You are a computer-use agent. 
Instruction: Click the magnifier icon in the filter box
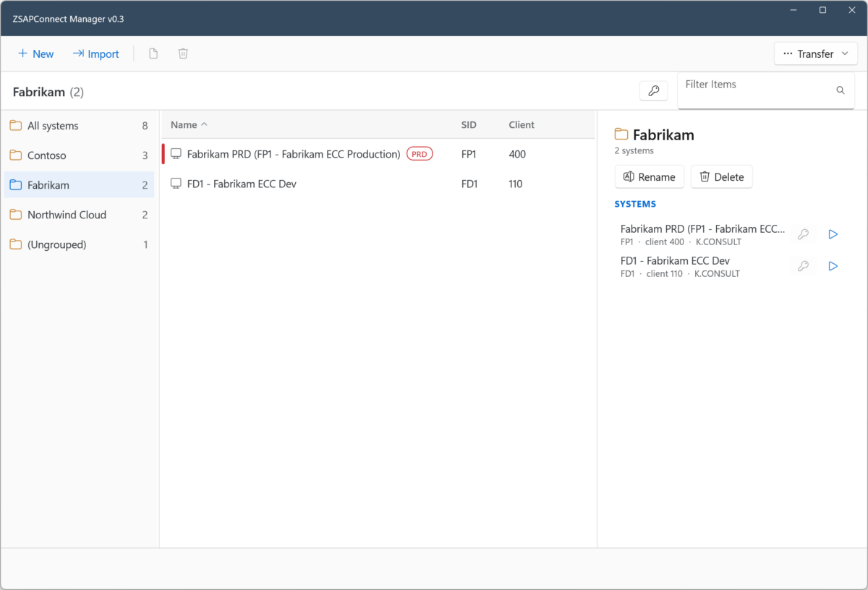[x=841, y=90]
